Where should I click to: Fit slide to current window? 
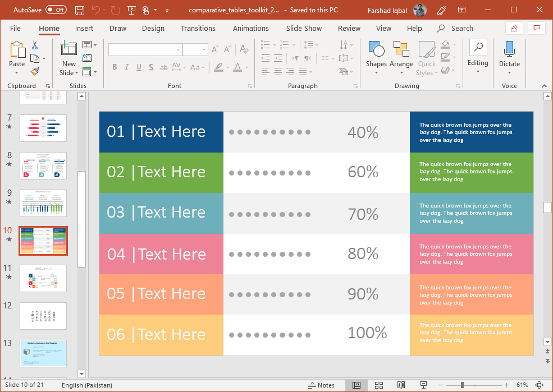(540, 385)
